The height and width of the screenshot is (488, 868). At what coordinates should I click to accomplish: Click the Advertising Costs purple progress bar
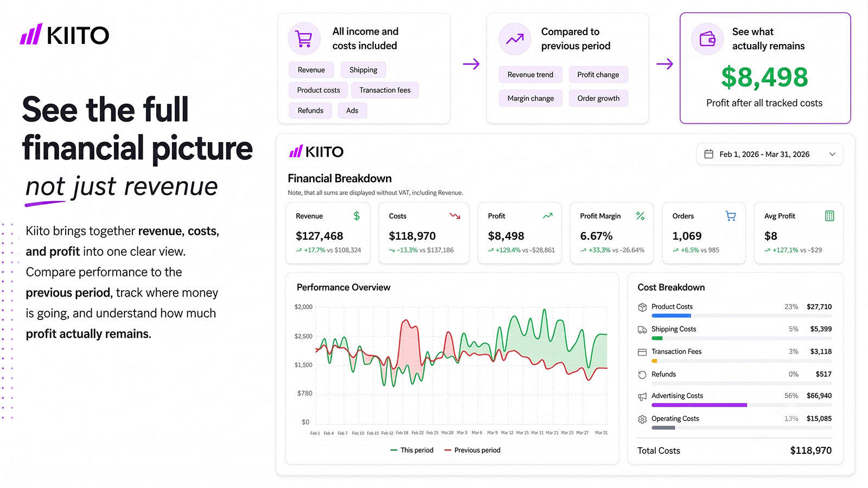(x=699, y=405)
